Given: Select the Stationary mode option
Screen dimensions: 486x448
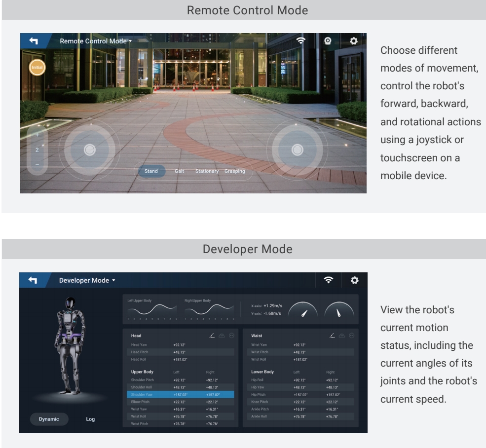Looking at the screenshot, I should [x=207, y=171].
